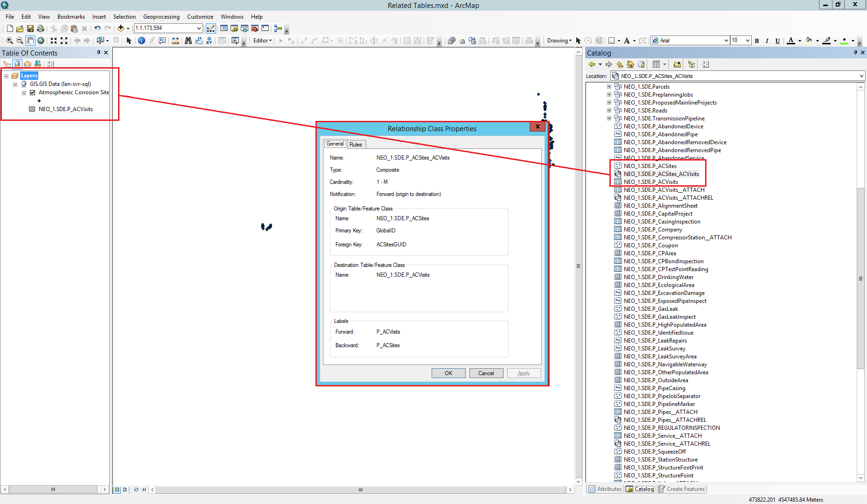867x504 pixels.
Task: Click the Fixed Zoom In icon
Action: pyautogui.click(x=54, y=41)
